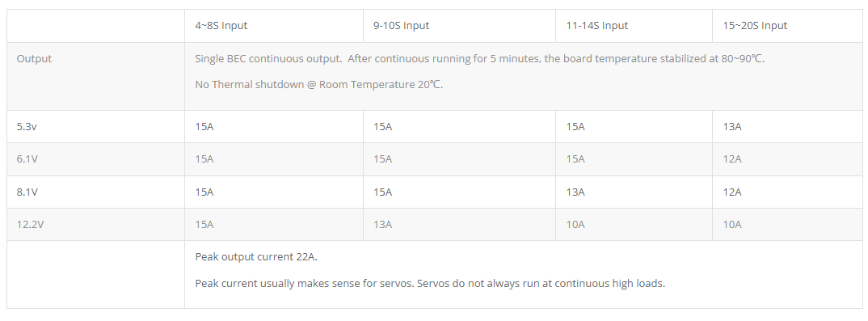
Task: Click 13A in the 12.2V row
Action: [383, 225]
